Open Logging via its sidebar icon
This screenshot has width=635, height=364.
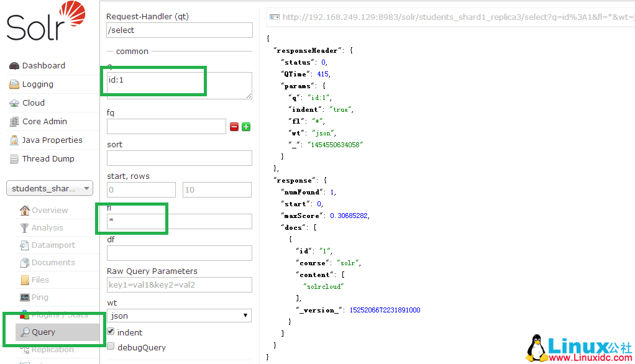point(14,84)
